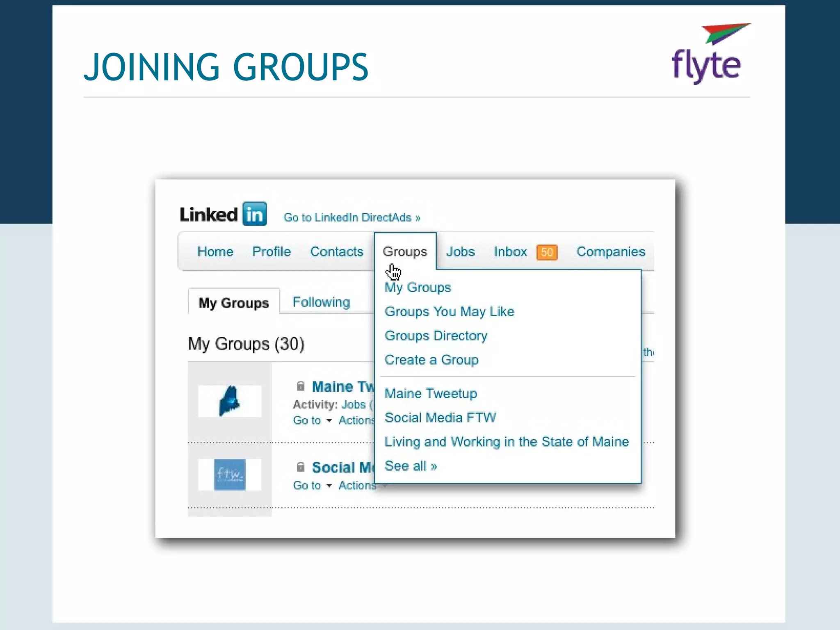Select the My Groups tab
The width and height of the screenshot is (840, 630).
pyautogui.click(x=234, y=303)
